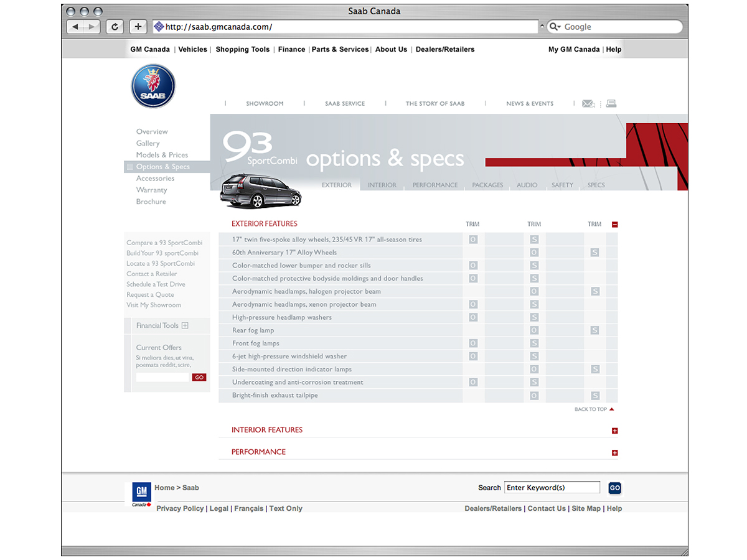747x560 pixels.
Task: Click the Privacy Policy footer link
Action: (180, 508)
